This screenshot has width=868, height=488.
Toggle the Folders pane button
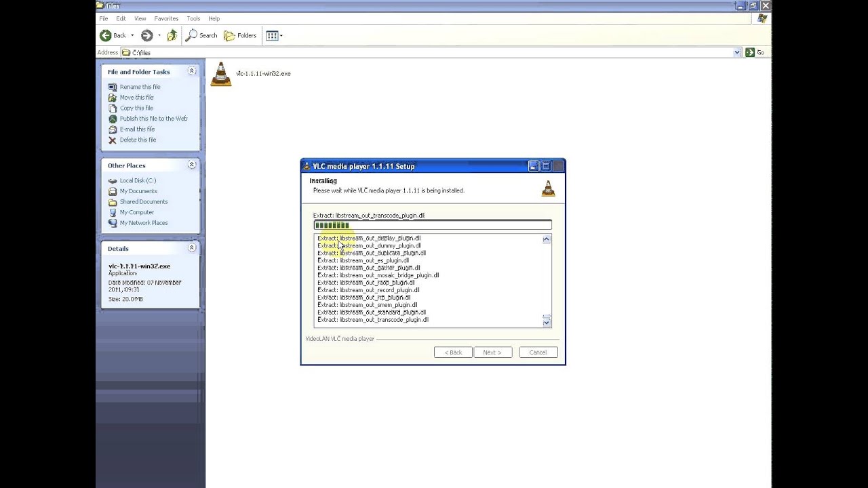tap(241, 35)
